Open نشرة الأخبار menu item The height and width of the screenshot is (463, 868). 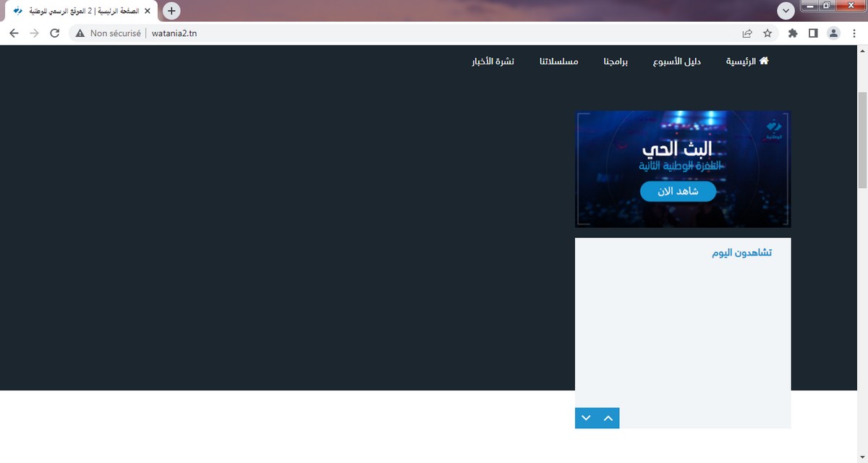point(493,61)
